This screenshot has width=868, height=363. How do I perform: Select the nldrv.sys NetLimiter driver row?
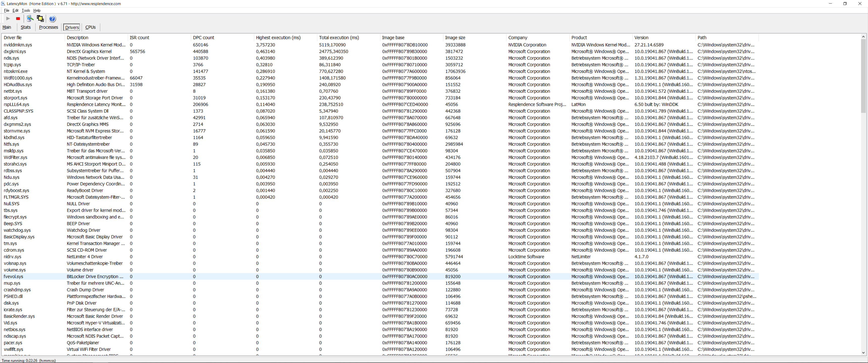(12, 257)
